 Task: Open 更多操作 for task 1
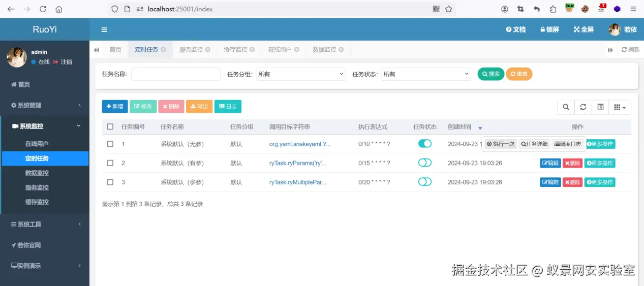click(x=600, y=144)
